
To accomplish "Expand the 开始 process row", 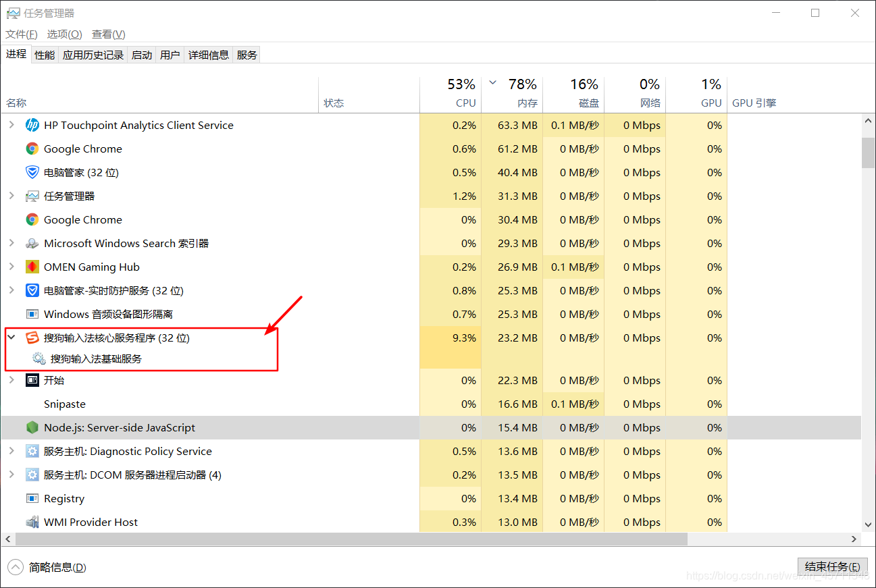I will (11, 380).
